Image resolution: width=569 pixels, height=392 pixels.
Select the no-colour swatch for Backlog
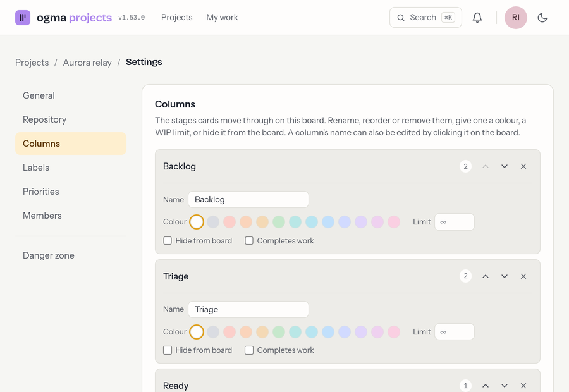(197, 222)
